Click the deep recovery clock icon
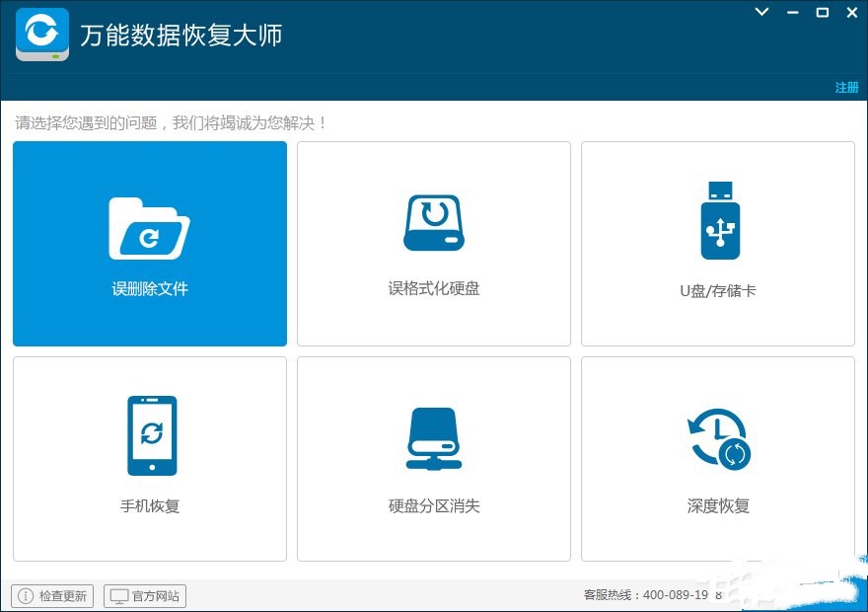 tap(719, 438)
